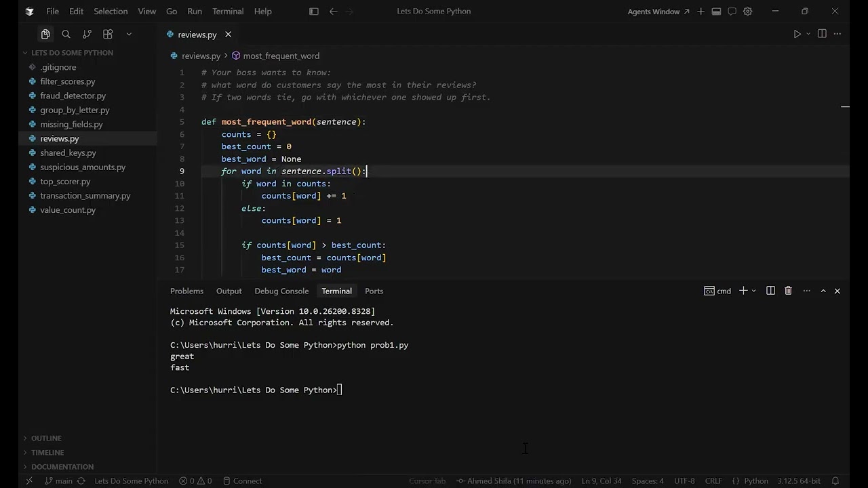Viewport: 868px width, 488px height.
Task: Open the Run menu
Action: (x=195, y=12)
